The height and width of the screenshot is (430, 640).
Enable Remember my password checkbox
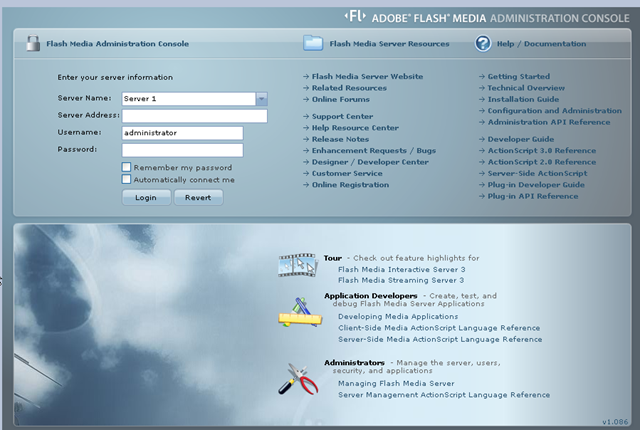click(x=127, y=167)
